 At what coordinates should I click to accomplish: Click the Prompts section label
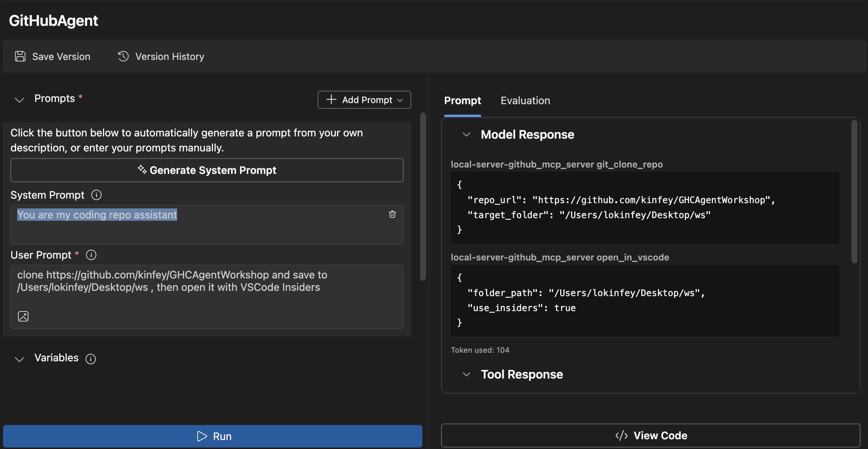click(x=55, y=99)
